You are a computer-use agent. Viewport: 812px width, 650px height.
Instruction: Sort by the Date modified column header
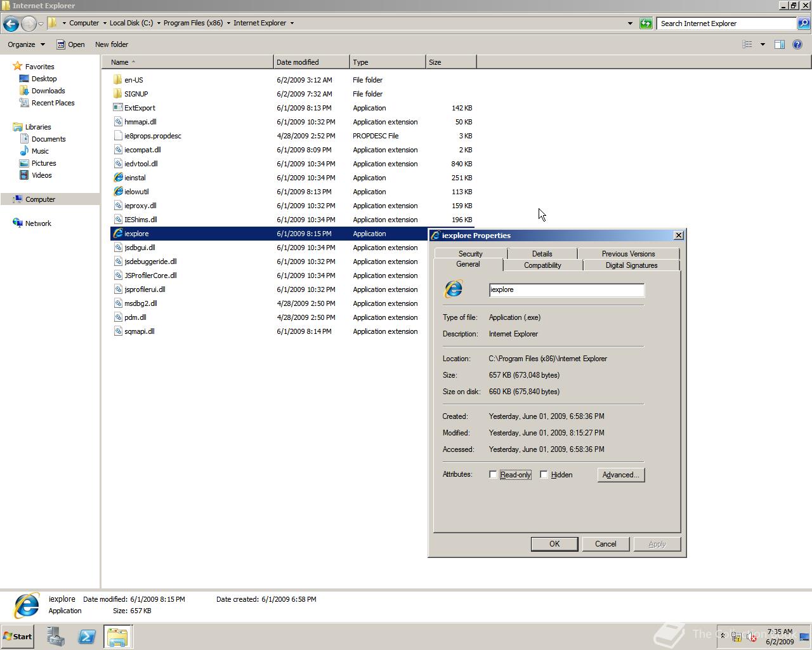(311, 62)
